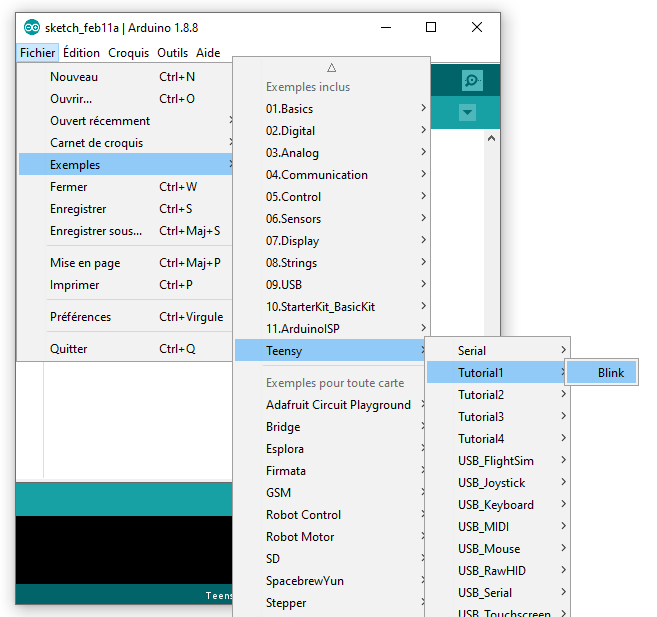Close the Arduino window
Screen dimensions: 657x617
[477, 27]
